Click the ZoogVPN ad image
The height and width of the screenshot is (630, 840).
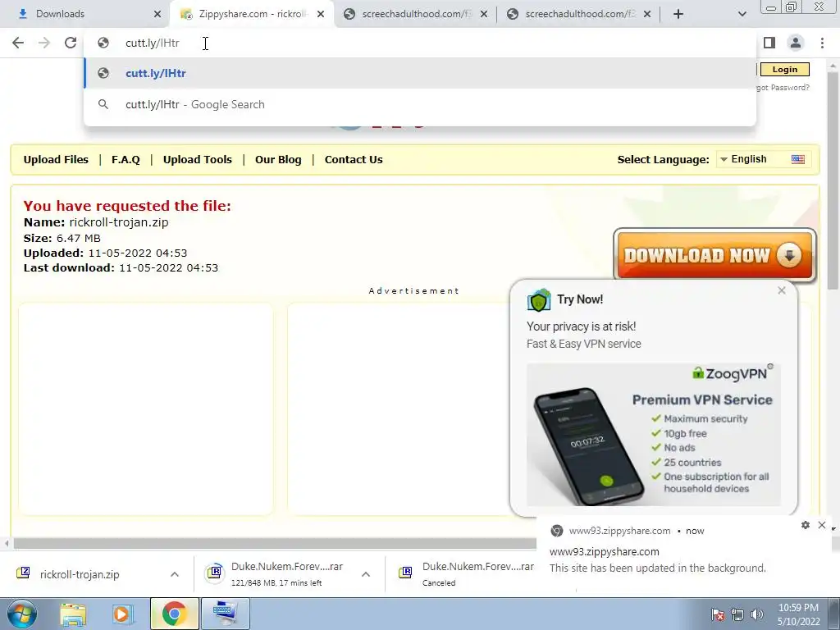point(654,435)
